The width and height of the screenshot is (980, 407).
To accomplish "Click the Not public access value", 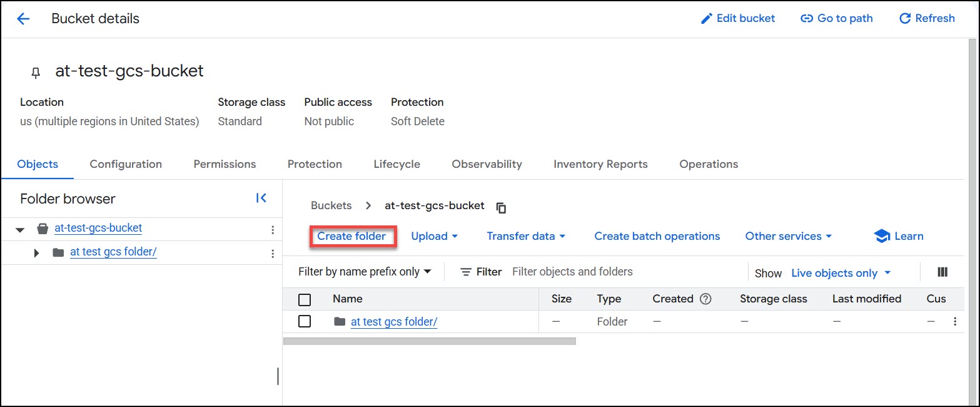I will click(x=329, y=121).
